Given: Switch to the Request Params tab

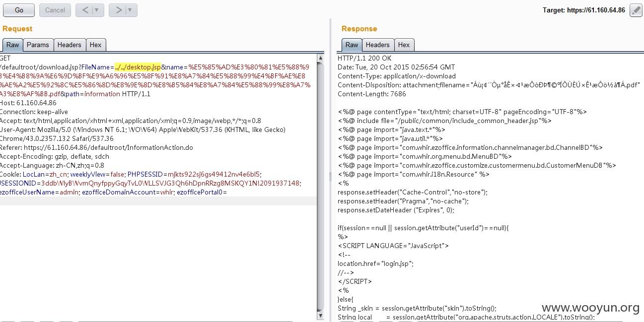Looking at the screenshot, I should (38, 45).
